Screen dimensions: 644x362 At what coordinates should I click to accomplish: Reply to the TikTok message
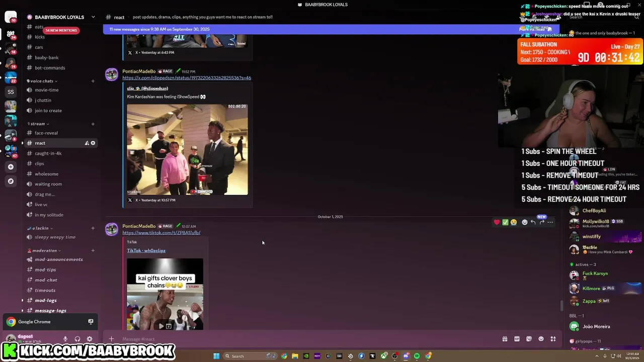click(x=533, y=222)
